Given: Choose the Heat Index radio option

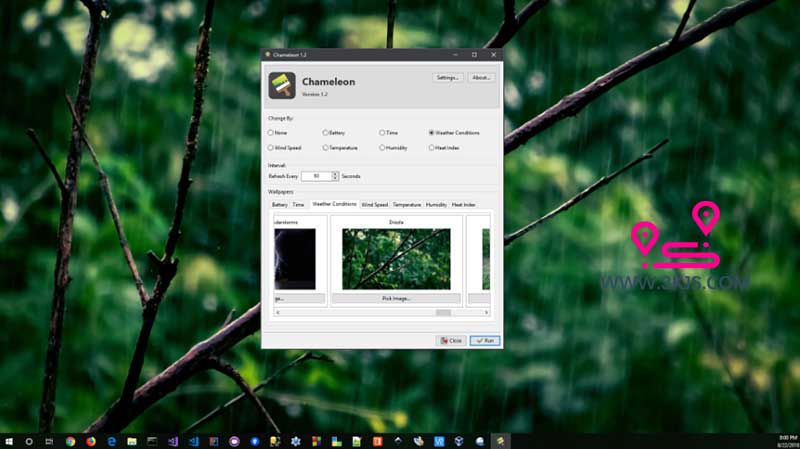Looking at the screenshot, I should [431, 147].
